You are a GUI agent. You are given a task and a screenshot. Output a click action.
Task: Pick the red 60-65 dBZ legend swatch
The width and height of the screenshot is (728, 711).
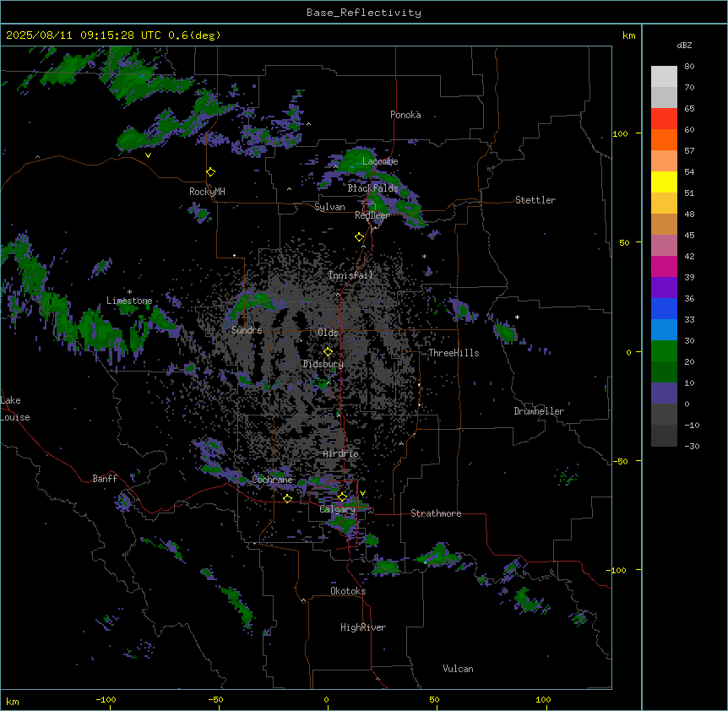tap(664, 119)
